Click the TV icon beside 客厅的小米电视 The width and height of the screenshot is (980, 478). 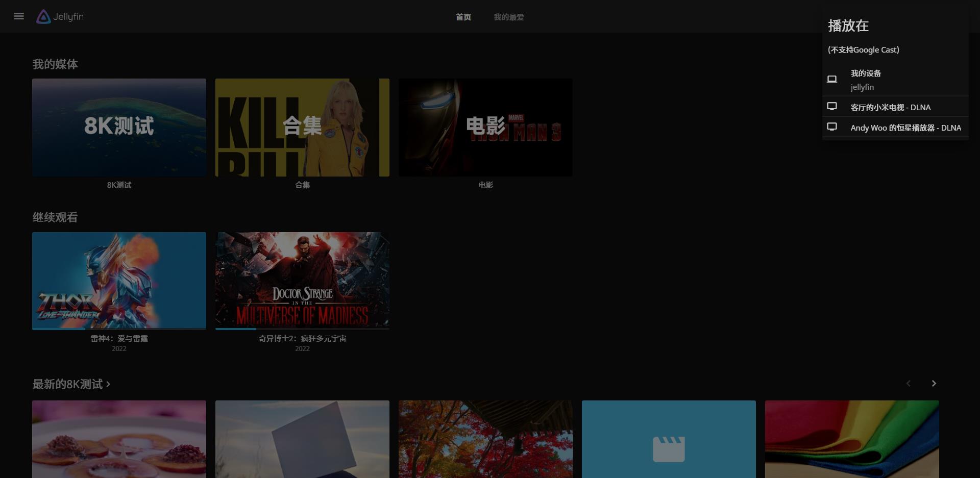832,106
